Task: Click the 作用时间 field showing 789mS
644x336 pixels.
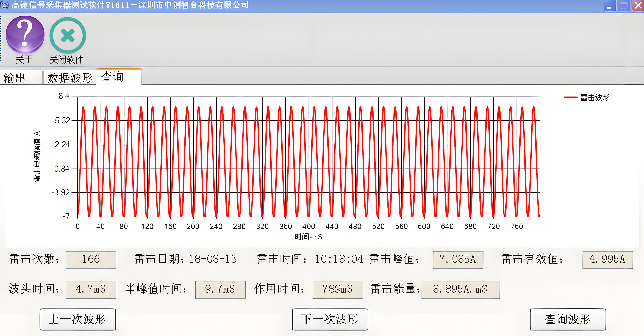Action: [x=338, y=289]
